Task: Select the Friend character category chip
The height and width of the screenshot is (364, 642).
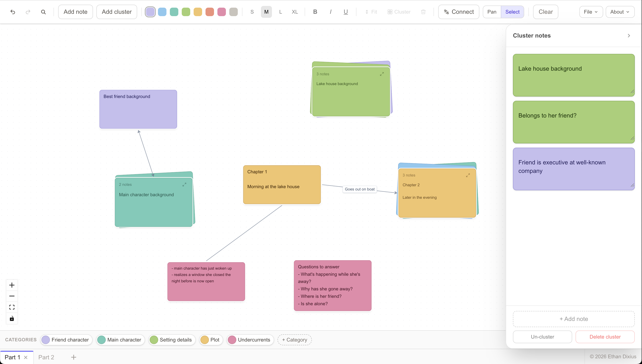Action: [x=66, y=340]
